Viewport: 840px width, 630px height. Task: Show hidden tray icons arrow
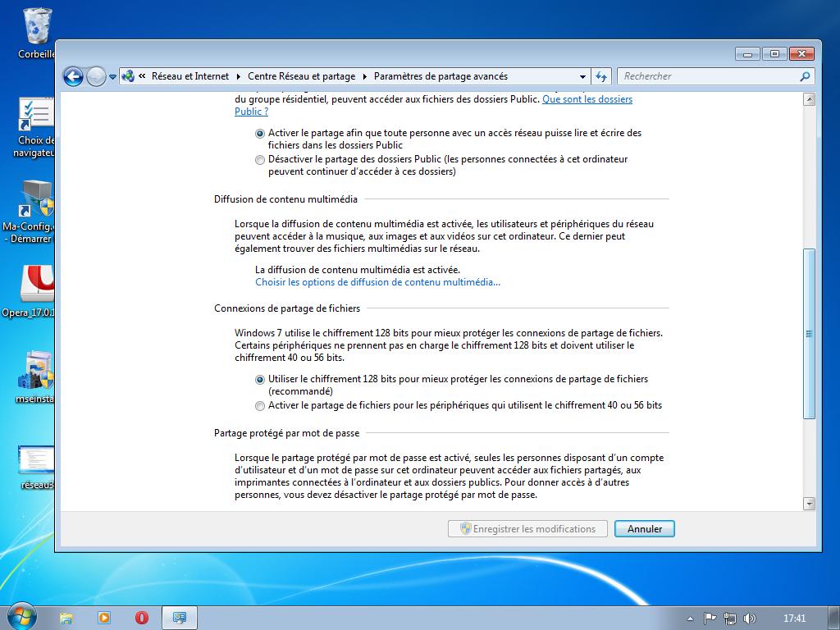[x=690, y=619]
